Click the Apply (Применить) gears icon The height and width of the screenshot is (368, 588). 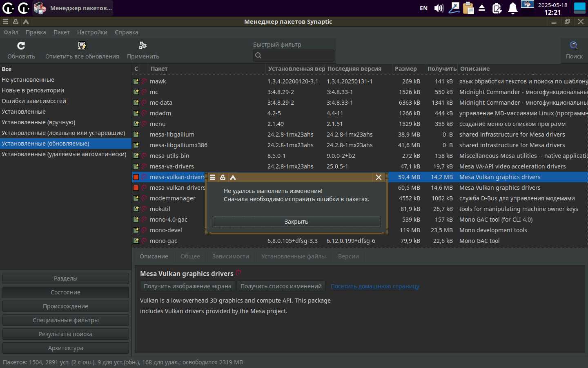point(143,46)
